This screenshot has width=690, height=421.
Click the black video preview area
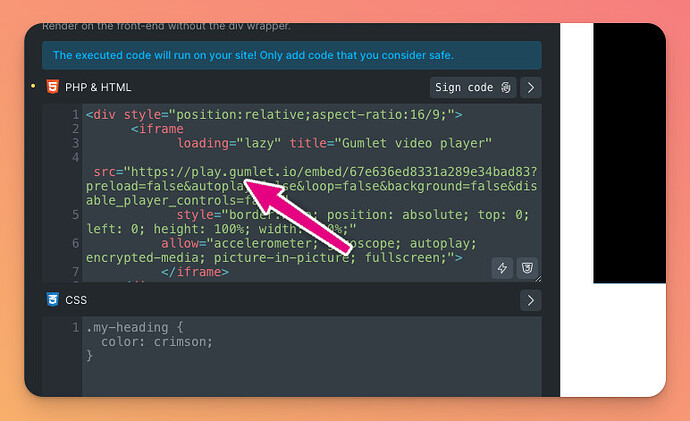point(629,153)
